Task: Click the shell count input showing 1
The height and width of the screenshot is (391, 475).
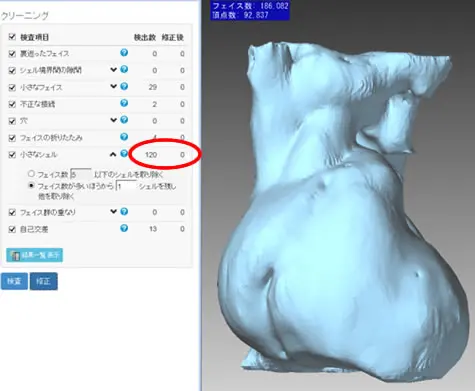Action: [x=126, y=186]
